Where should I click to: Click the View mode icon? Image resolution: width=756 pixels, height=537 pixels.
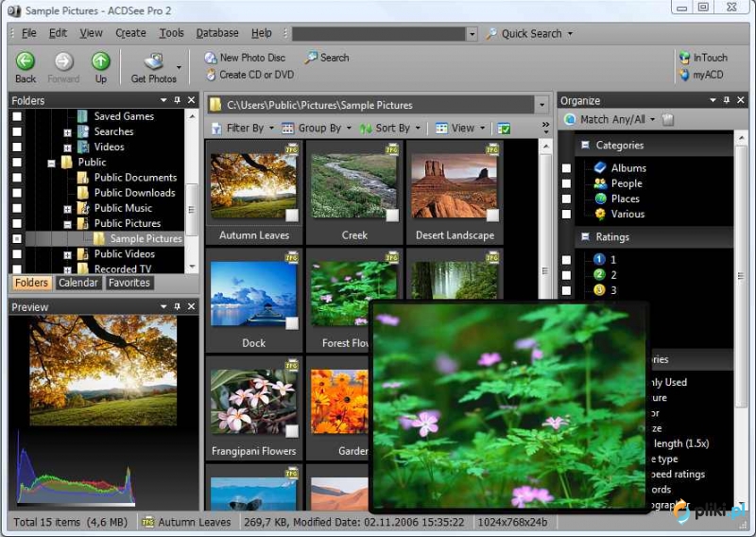pos(441,129)
